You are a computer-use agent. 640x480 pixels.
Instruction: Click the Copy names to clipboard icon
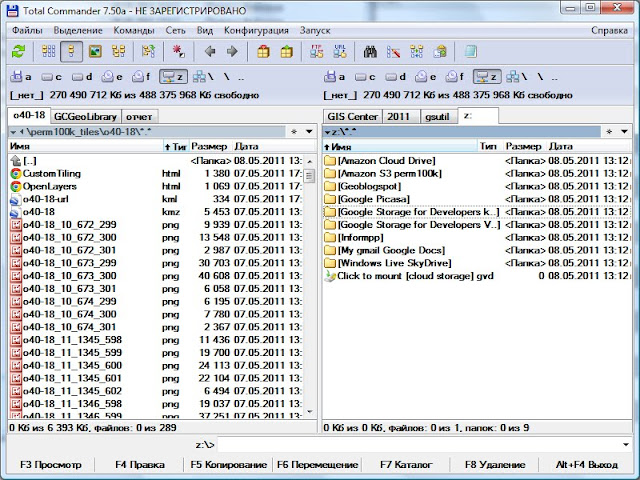(440, 52)
